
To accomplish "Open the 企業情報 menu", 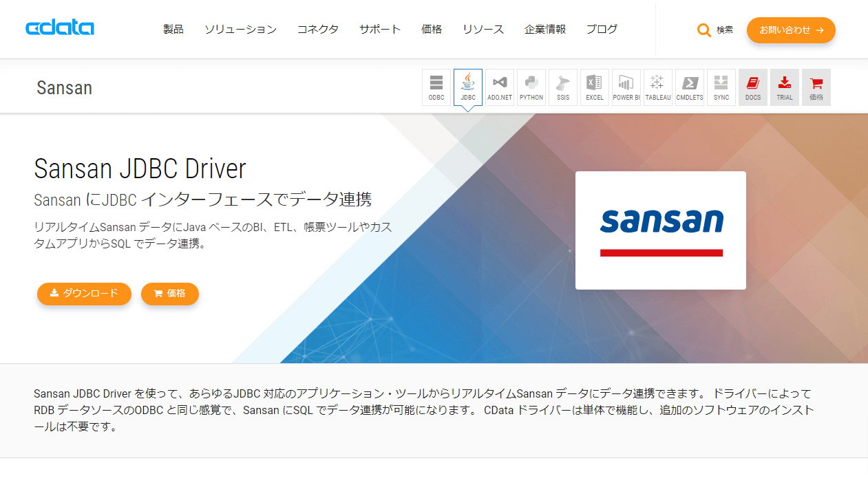I will [545, 29].
